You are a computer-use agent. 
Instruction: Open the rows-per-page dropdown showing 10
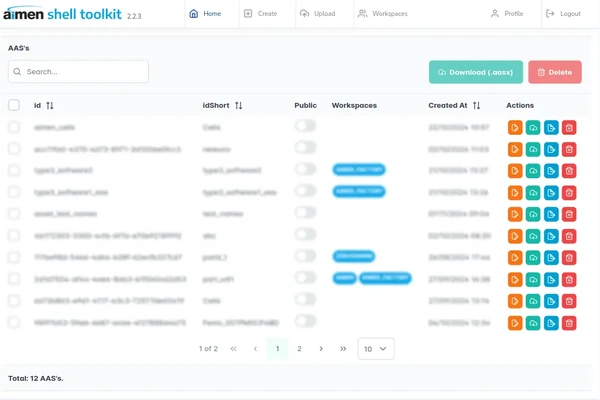coord(376,349)
